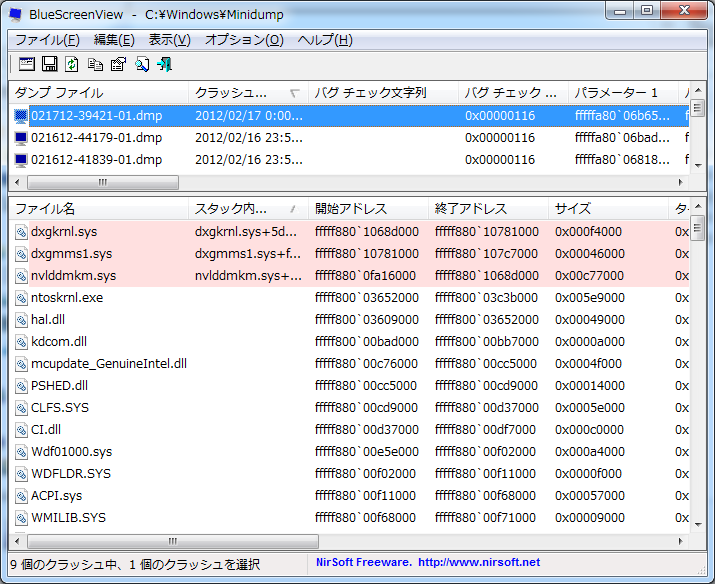Open the www.nirsoft.net link
Viewport: 715px width, 584px height.
pos(478,562)
